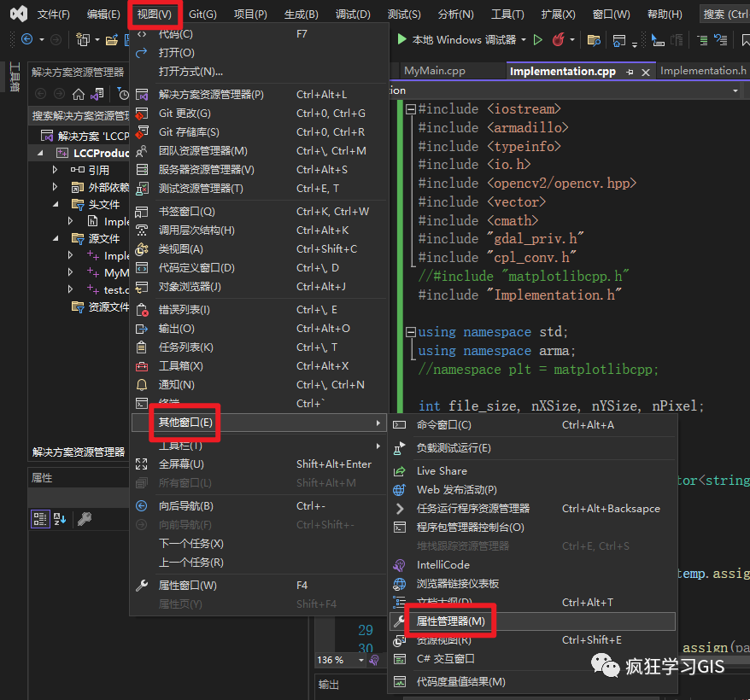Click the pending changes filter clock icon

point(123,94)
